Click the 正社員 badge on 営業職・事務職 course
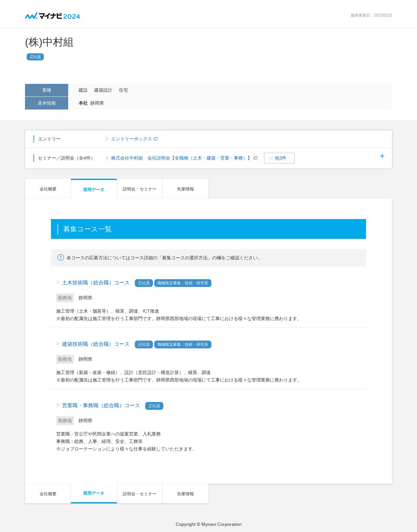The image size is (417, 532). [154, 406]
